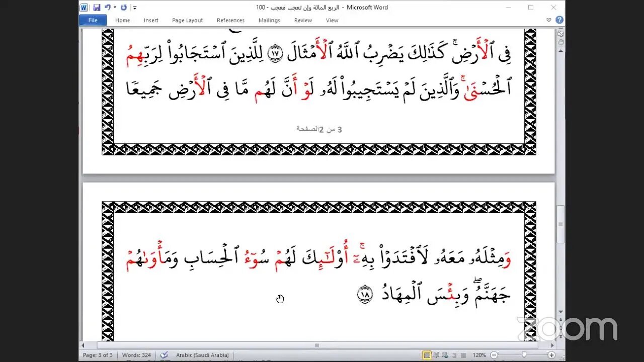This screenshot has height=362, width=644.
Task: Click the 'Page: 3 of 3' status indicator
Action: (98, 355)
